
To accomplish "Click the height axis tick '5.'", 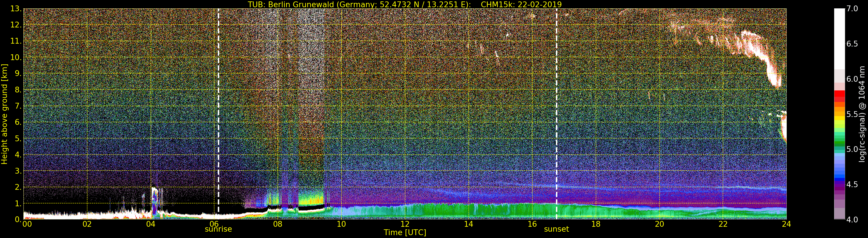I will tap(18, 138).
